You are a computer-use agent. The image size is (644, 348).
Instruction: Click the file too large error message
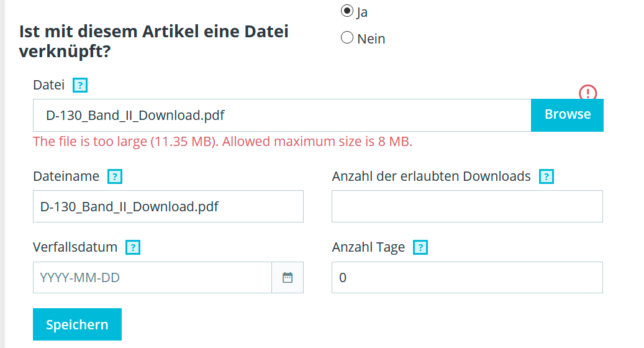(222, 142)
